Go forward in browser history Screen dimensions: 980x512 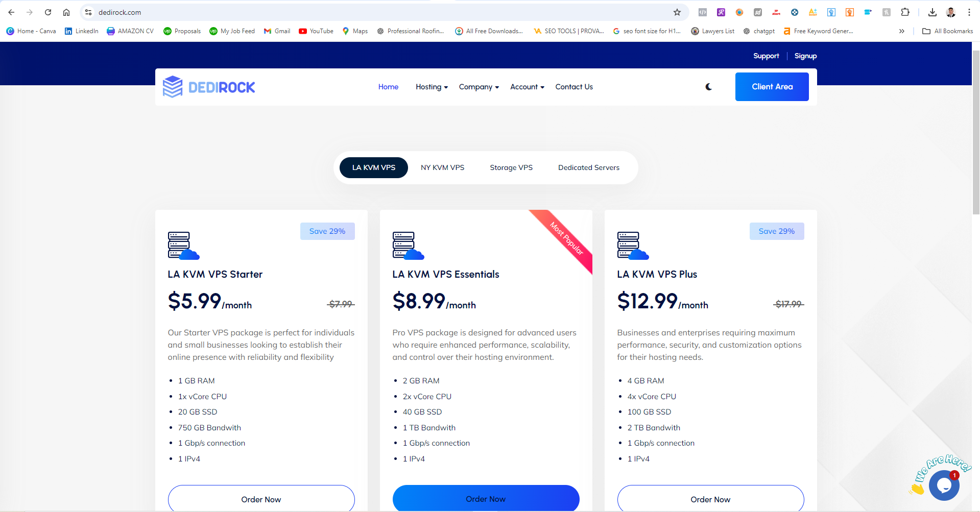[30, 12]
